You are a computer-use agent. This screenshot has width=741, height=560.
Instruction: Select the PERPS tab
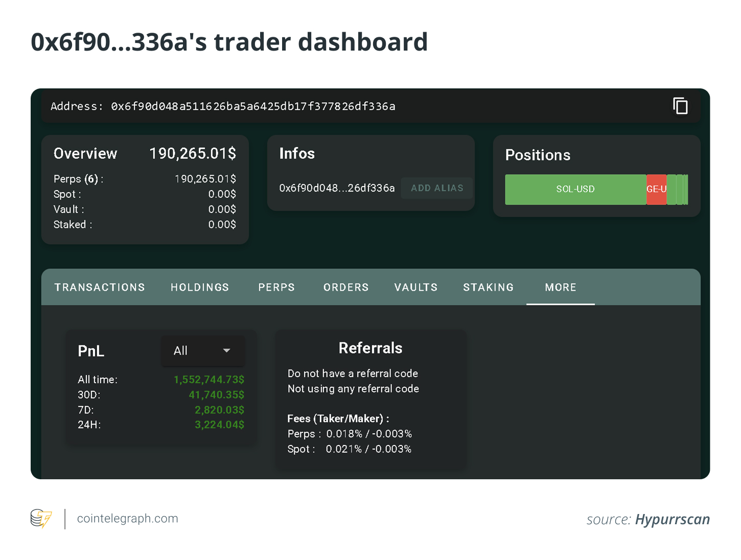click(276, 287)
